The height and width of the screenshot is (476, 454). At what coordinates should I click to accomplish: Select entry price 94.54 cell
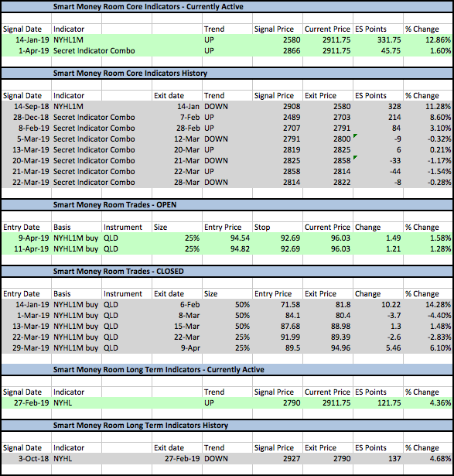coord(240,238)
